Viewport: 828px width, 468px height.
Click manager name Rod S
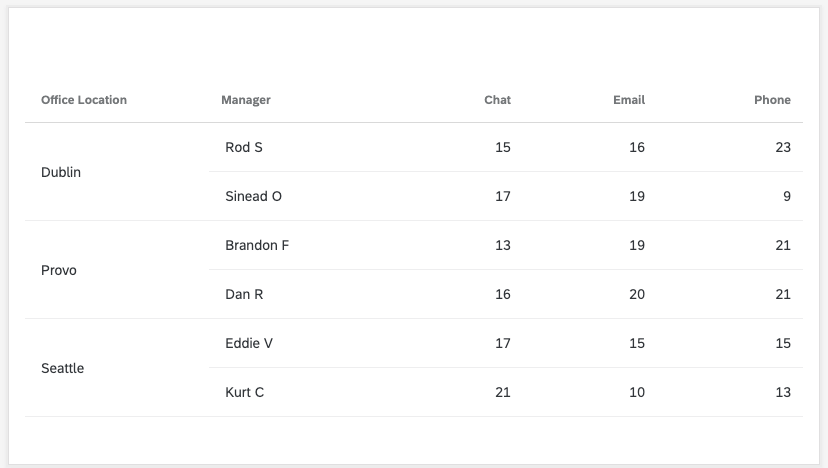click(244, 147)
